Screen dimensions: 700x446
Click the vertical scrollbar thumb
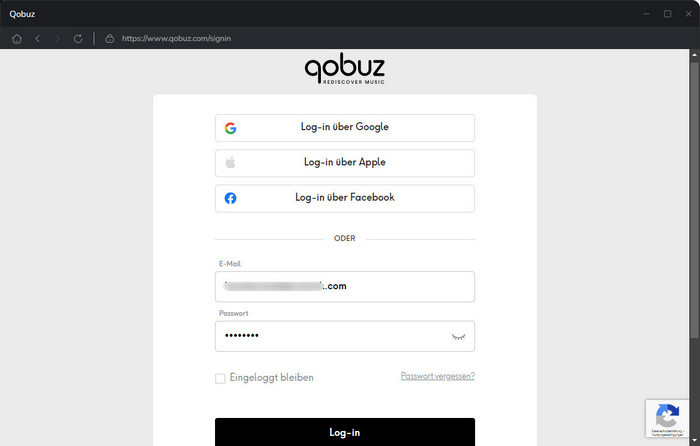tap(694, 200)
